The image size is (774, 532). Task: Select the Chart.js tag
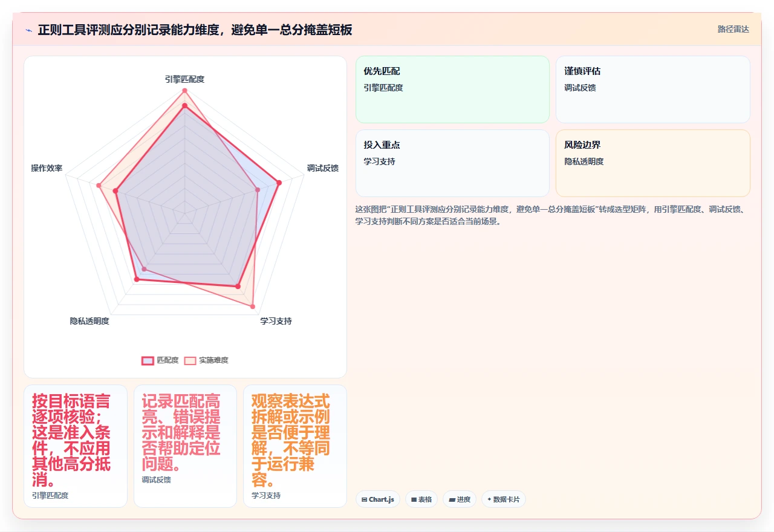(x=378, y=499)
